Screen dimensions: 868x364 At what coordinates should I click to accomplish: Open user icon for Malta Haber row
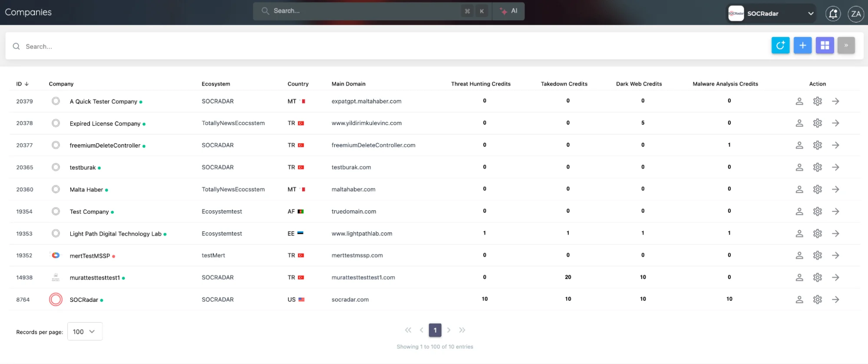[x=799, y=189]
